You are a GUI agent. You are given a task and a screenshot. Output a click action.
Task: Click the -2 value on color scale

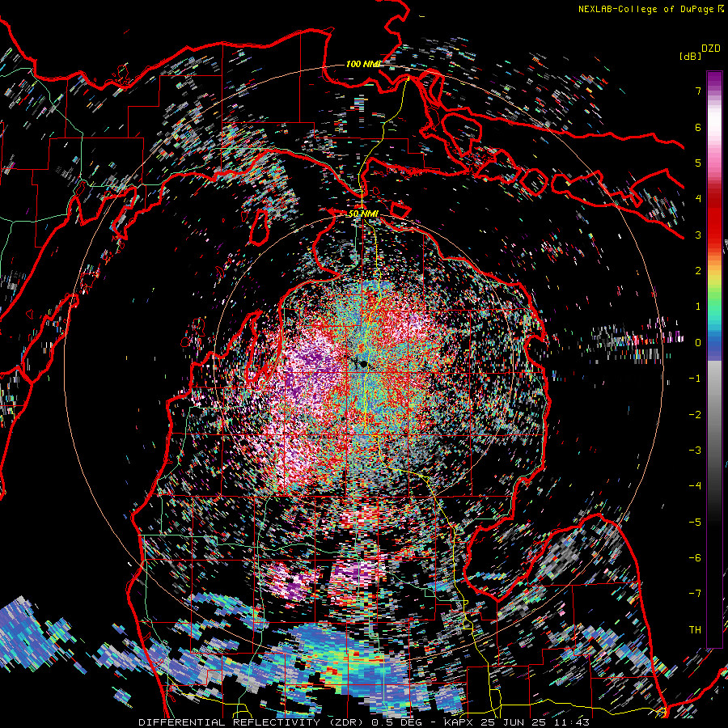(695, 414)
